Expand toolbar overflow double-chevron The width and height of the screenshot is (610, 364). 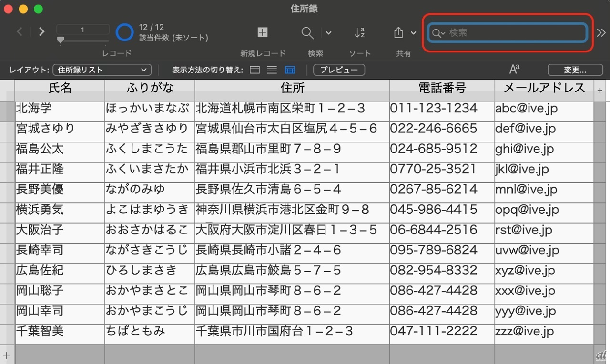point(601,32)
